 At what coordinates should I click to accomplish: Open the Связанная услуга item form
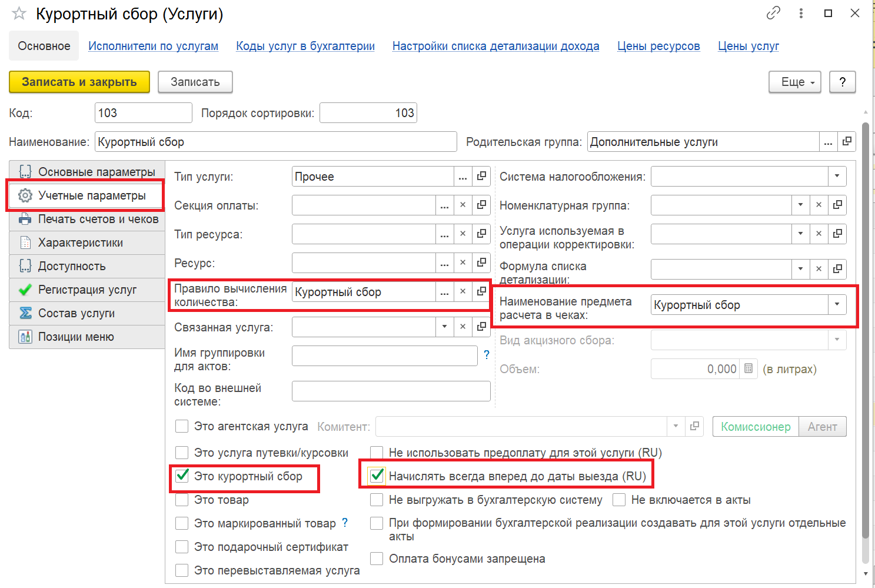pyautogui.click(x=481, y=327)
